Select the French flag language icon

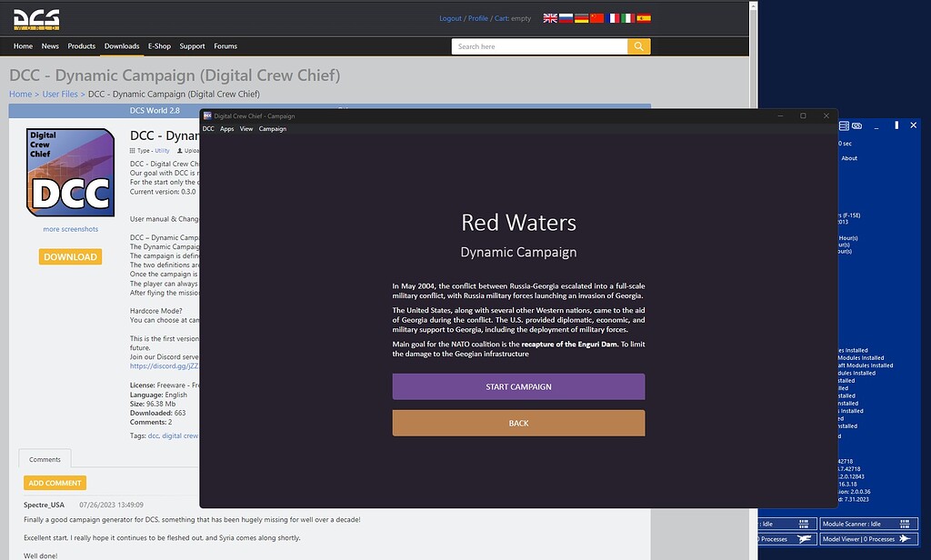[x=613, y=17]
